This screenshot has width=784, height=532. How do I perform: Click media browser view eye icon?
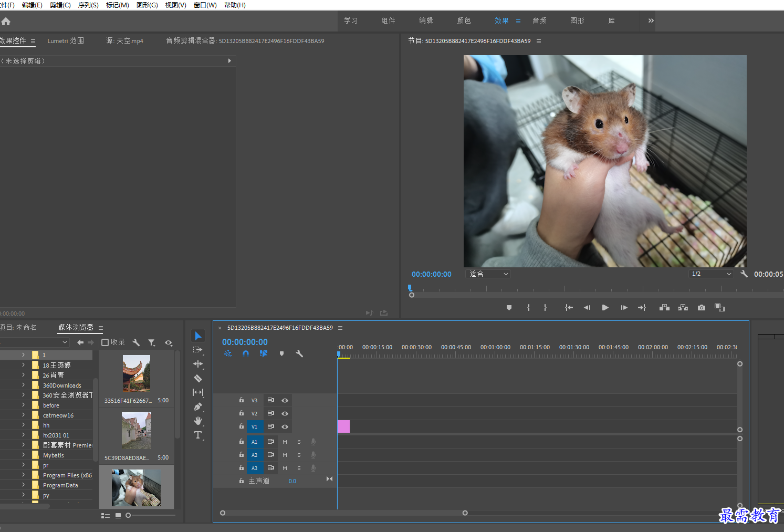(x=169, y=342)
